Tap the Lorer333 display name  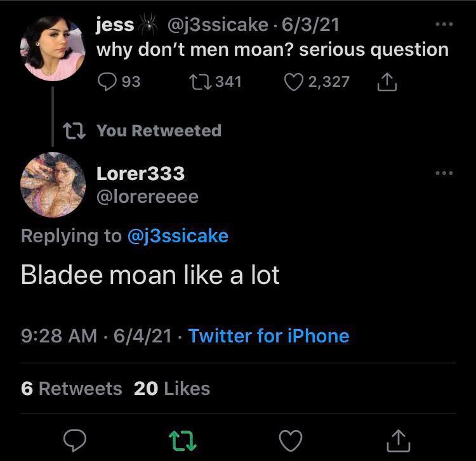140,172
